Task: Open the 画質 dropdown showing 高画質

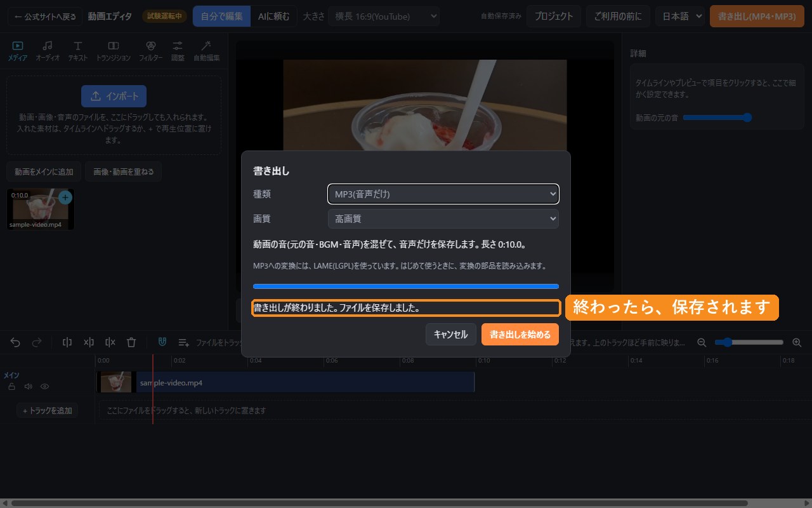Action: point(443,218)
